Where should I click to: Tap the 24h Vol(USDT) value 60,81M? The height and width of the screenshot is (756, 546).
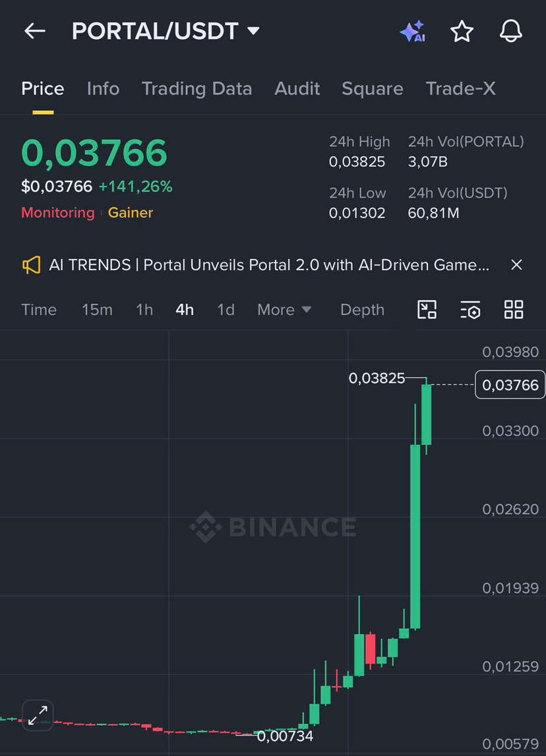pyautogui.click(x=434, y=213)
